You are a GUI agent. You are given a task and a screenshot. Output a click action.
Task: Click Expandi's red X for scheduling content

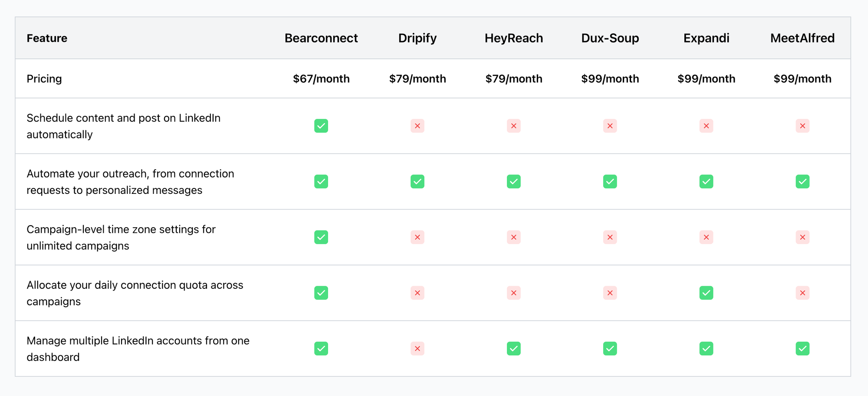[707, 126]
